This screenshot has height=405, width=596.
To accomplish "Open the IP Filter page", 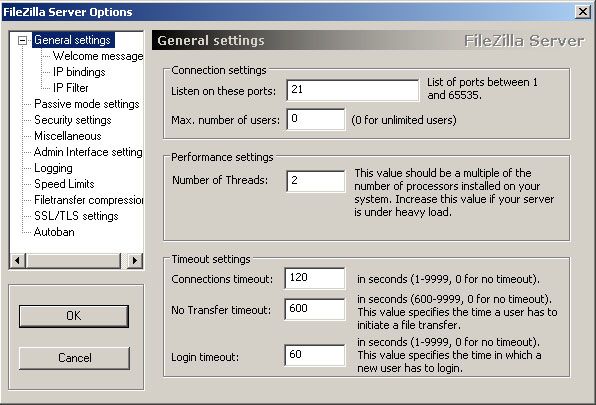I will 71,88.
